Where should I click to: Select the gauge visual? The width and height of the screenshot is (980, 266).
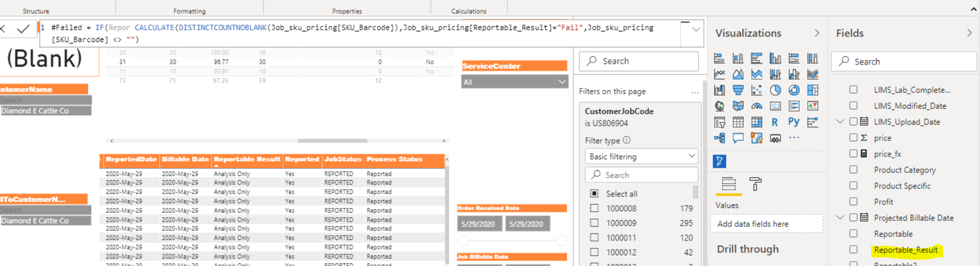tap(757, 107)
